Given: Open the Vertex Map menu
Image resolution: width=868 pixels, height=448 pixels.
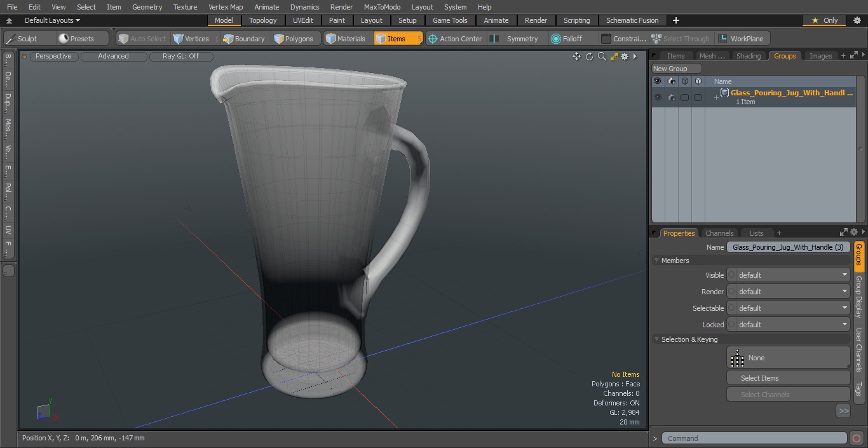Looking at the screenshot, I should coord(226,7).
